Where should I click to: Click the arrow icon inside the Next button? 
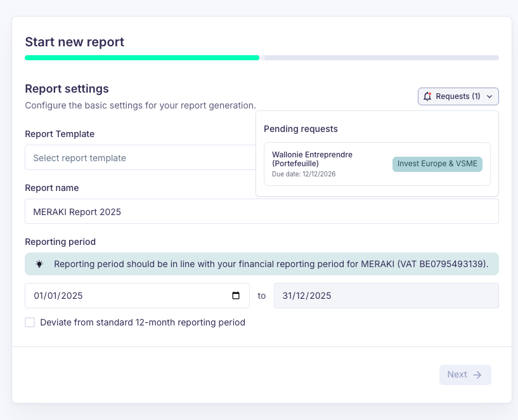pos(477,374)
